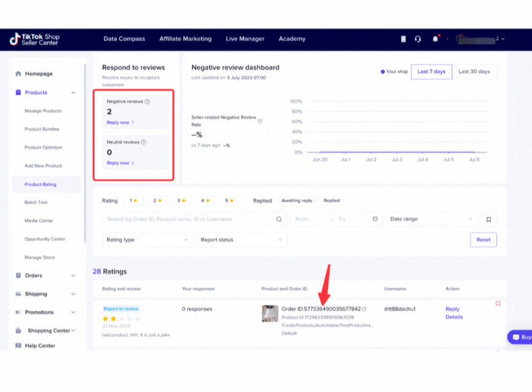Screen dimensions: 532x392
Task: Click the search magnifier icon
Action: [279, 219]
